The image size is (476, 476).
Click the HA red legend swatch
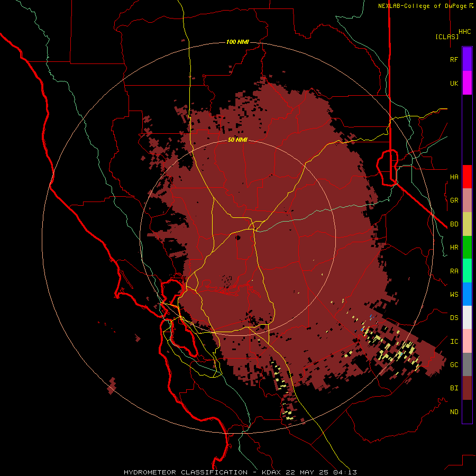click(467, 177)
